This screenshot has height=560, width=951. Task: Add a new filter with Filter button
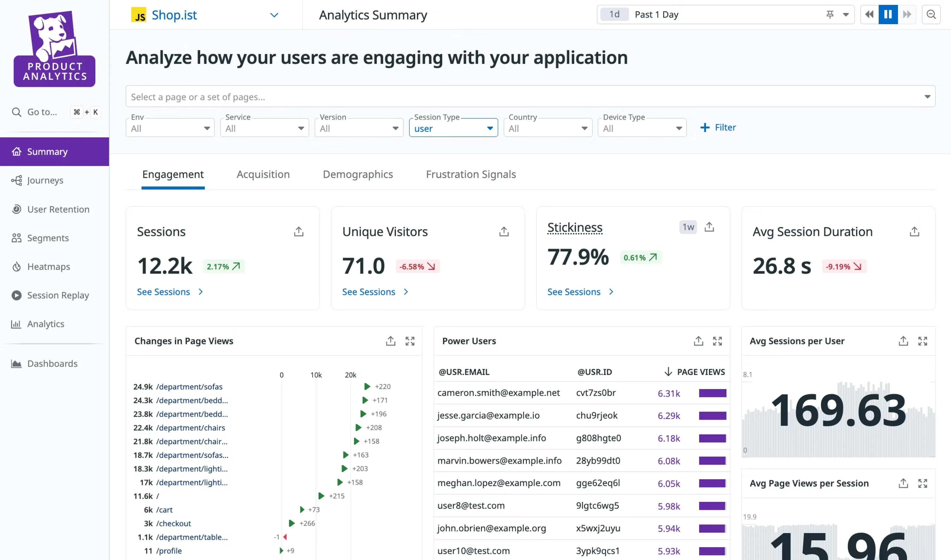pos(718,127)
